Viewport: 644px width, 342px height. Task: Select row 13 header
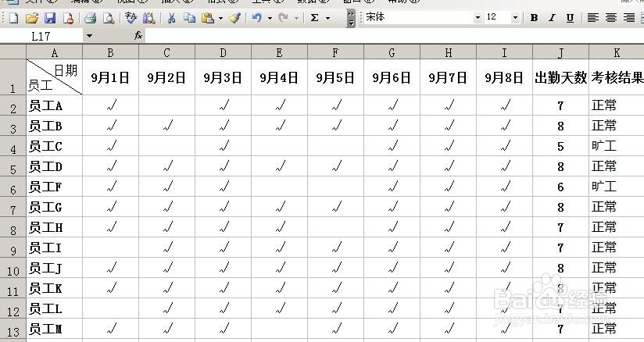(x=13, y=330)
